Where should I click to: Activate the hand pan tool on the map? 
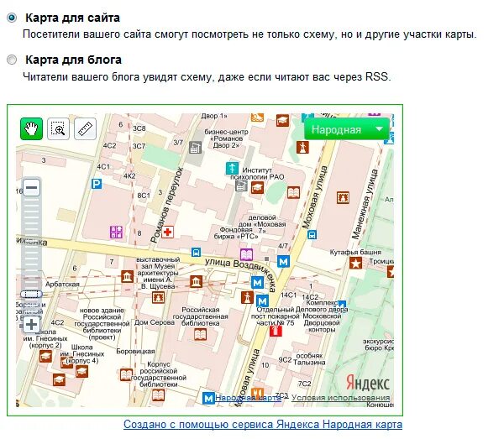pos(32,129)
